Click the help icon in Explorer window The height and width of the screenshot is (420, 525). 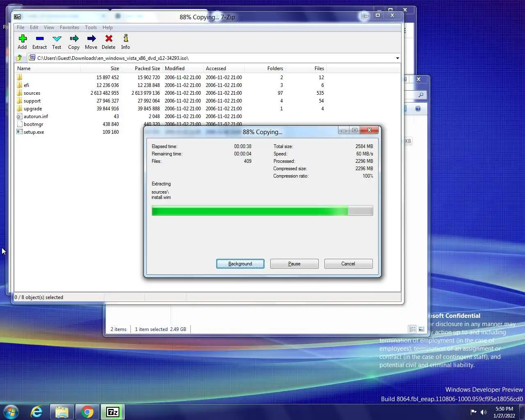point(418,109)
